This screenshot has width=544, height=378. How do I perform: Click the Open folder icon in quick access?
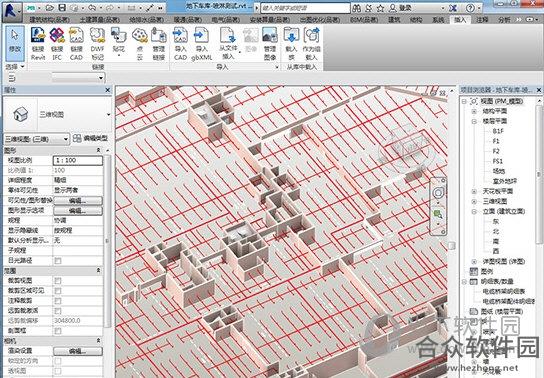click(x=50, y=7)
